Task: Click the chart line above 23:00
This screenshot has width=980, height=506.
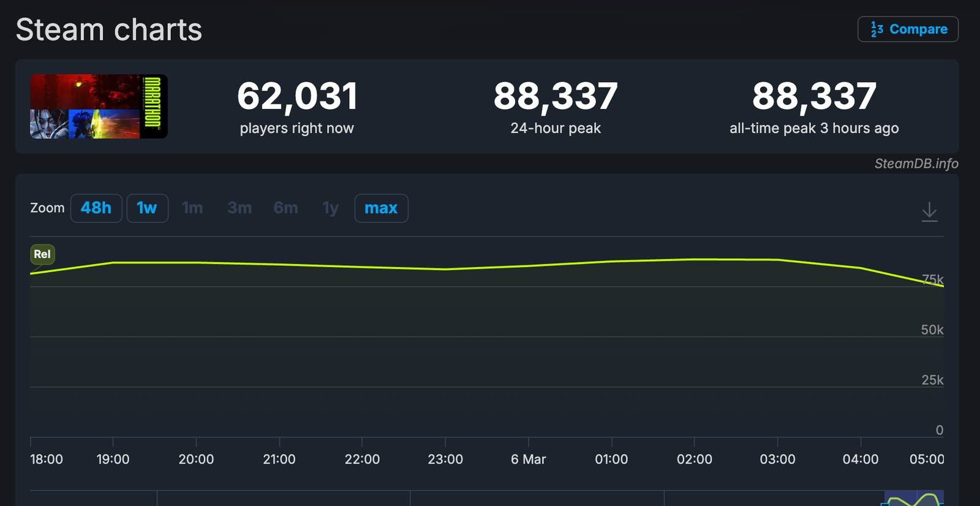Action: [445, 269]
